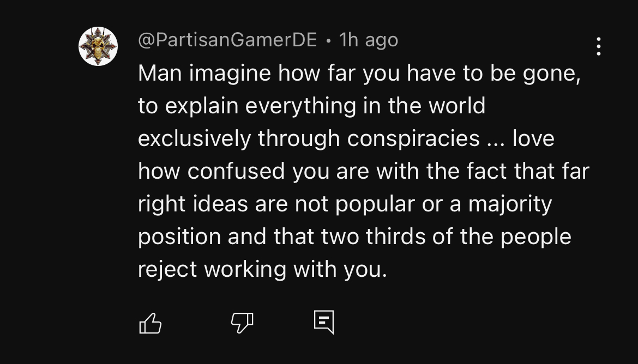Click the word 'popular' in the comment

tap(375, 204)
